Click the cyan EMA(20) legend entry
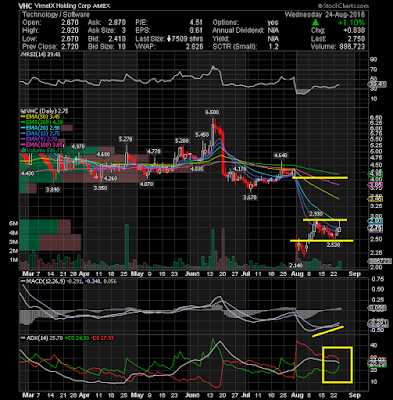393x400 pixels. (x=39, y=128)
